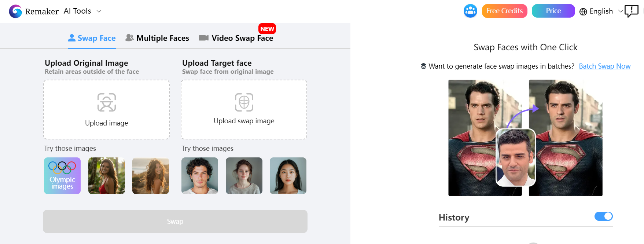The height and width of the screenshot is (244, 644).
Task: Follow the Batch Swap Now link
Action: pos(604,66)
